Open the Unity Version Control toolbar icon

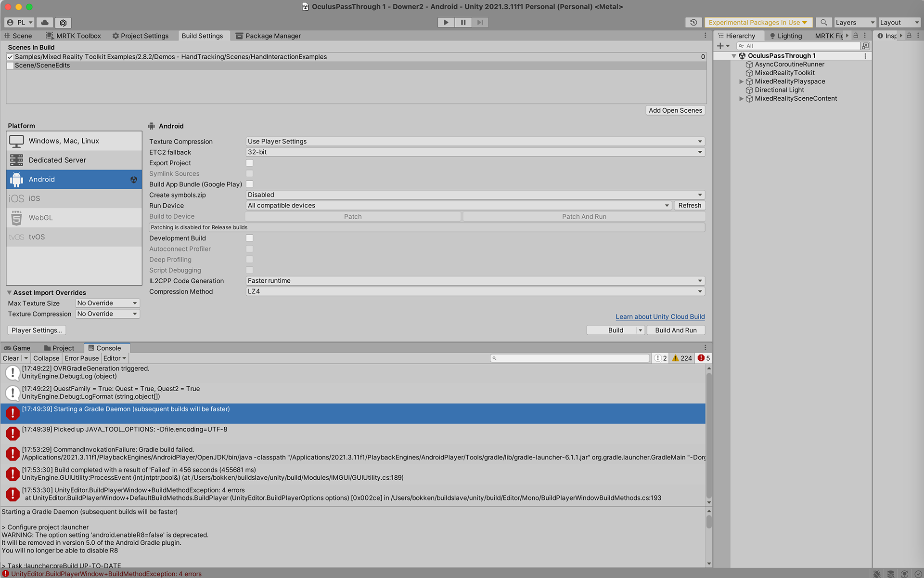pyautogui.click(x=63, y=22)
